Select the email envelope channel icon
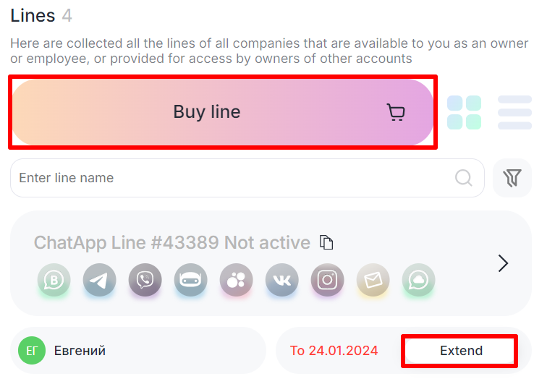This screenshot has width=534, height=392. pyautogui.click(x=373, y=280)
